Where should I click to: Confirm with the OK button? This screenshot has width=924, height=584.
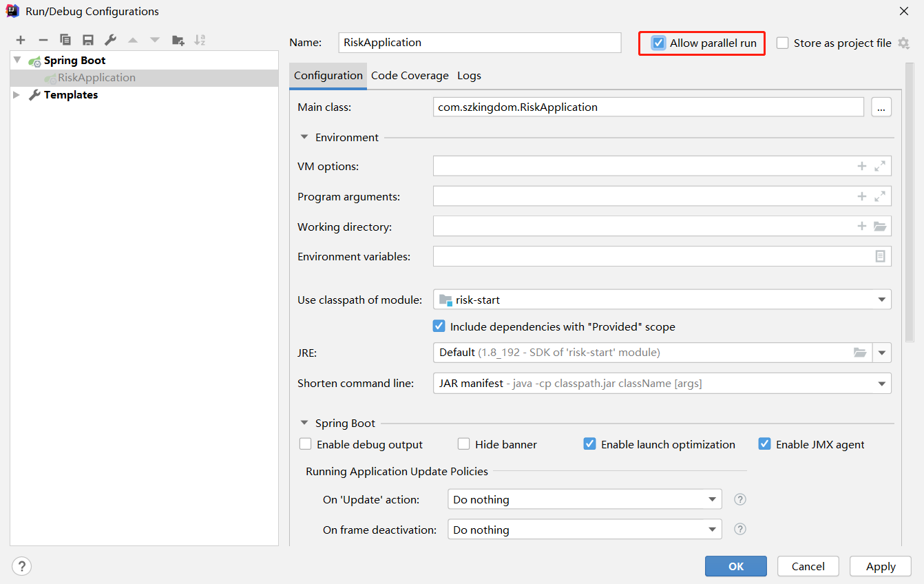tap(736, 566)
